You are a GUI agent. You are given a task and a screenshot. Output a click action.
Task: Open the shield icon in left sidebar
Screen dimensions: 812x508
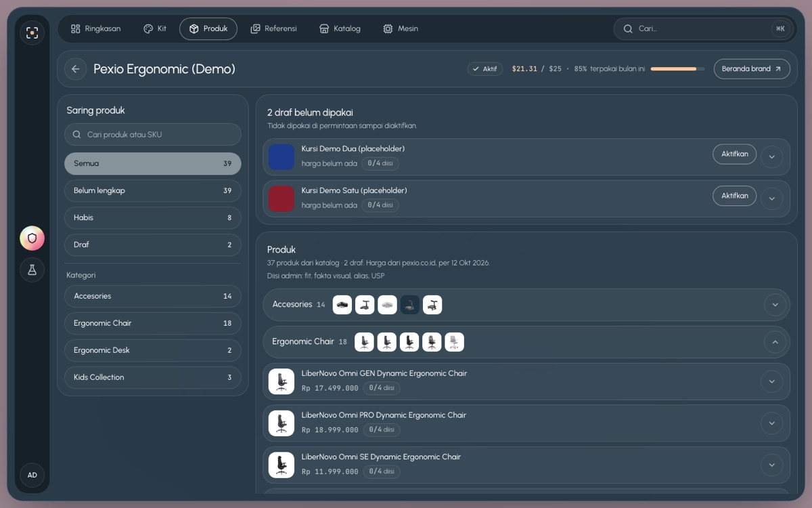(32, 238)
